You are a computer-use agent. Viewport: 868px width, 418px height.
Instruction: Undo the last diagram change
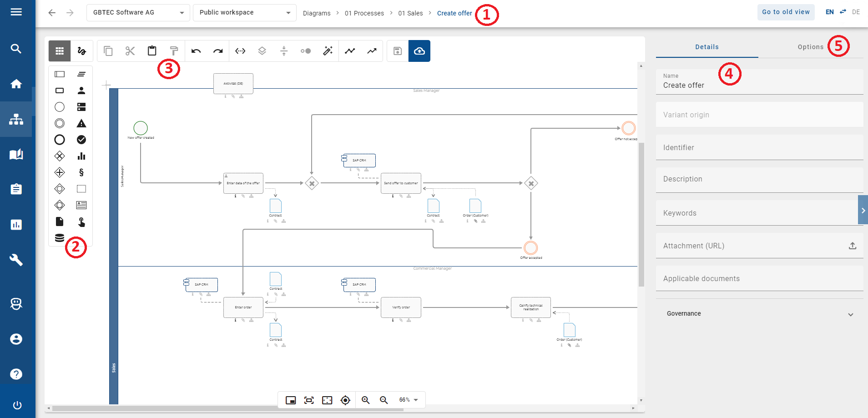pos(196,51)
